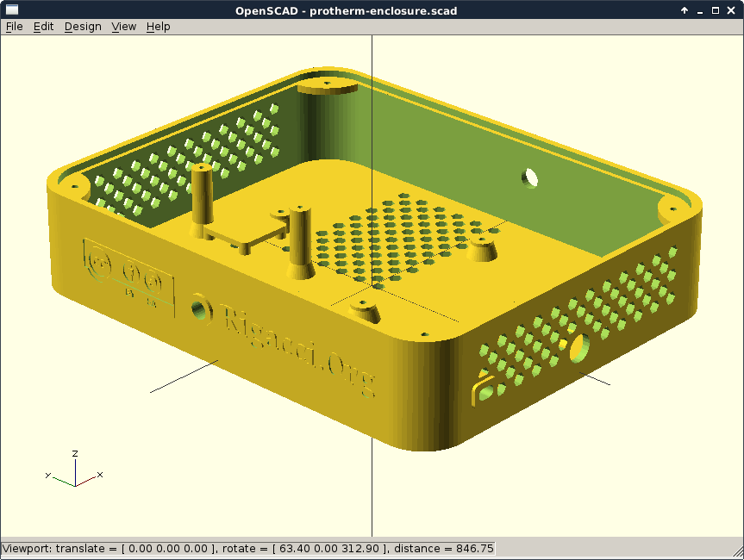
Task: Close the OpenSCAD window
Action: 731,10
